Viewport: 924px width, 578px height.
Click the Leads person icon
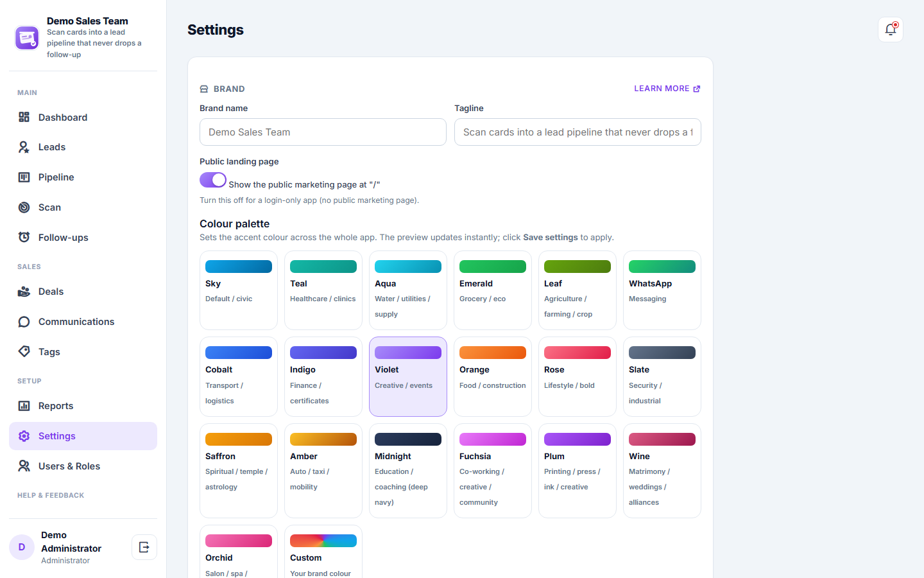pyautogui.click(x=24, y=147)
